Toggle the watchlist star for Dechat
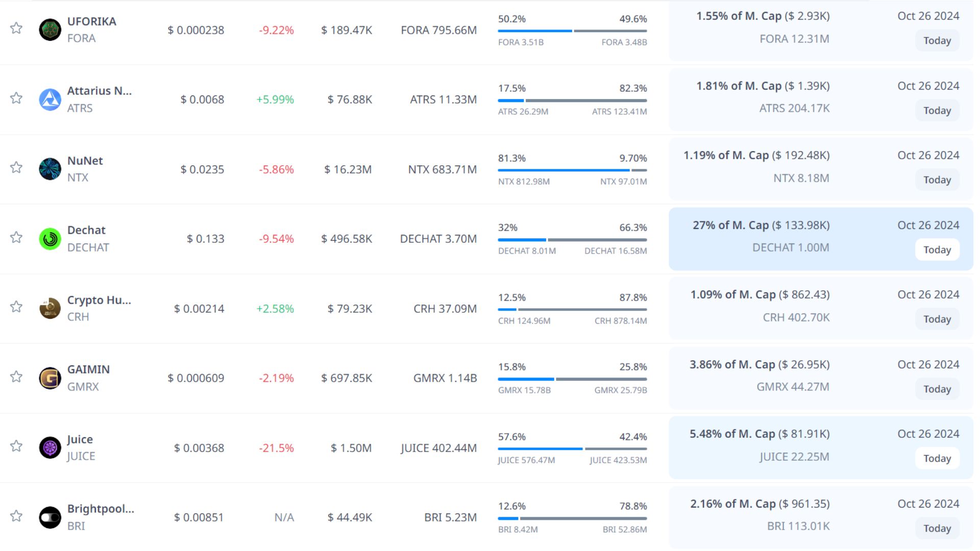The image size is (980, 551). coord(16,237)
